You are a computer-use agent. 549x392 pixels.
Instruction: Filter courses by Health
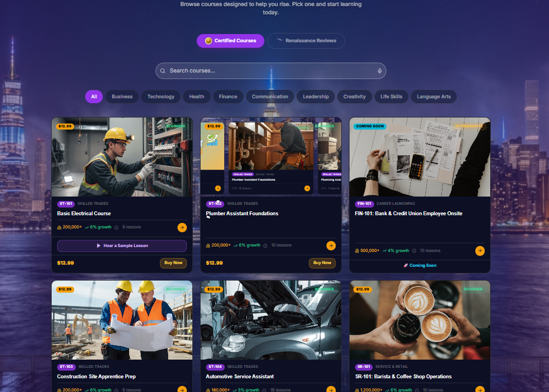click(196, 97)
